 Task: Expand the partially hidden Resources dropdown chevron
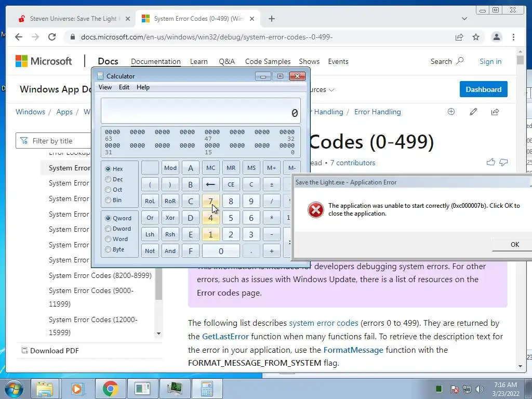(331, 90)
